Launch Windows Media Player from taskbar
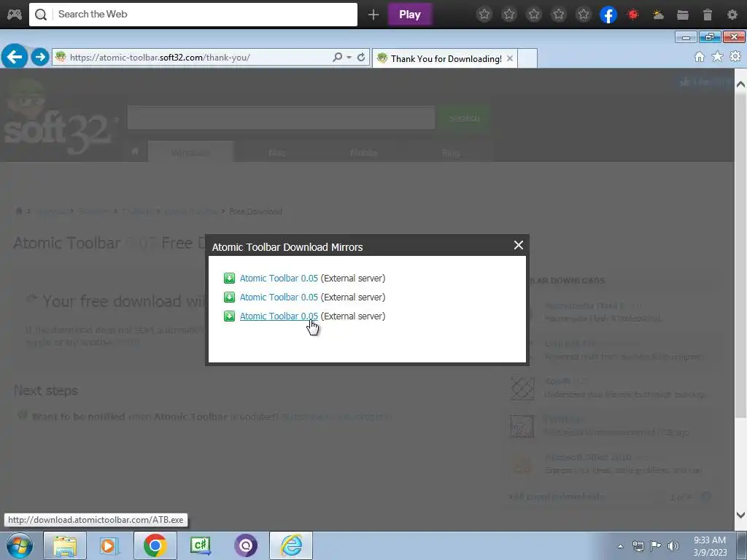 tap(109, 545)
